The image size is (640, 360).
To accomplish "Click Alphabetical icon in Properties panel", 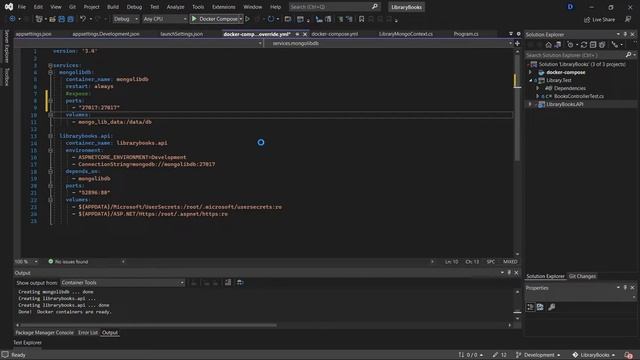I will click(540, 307).
